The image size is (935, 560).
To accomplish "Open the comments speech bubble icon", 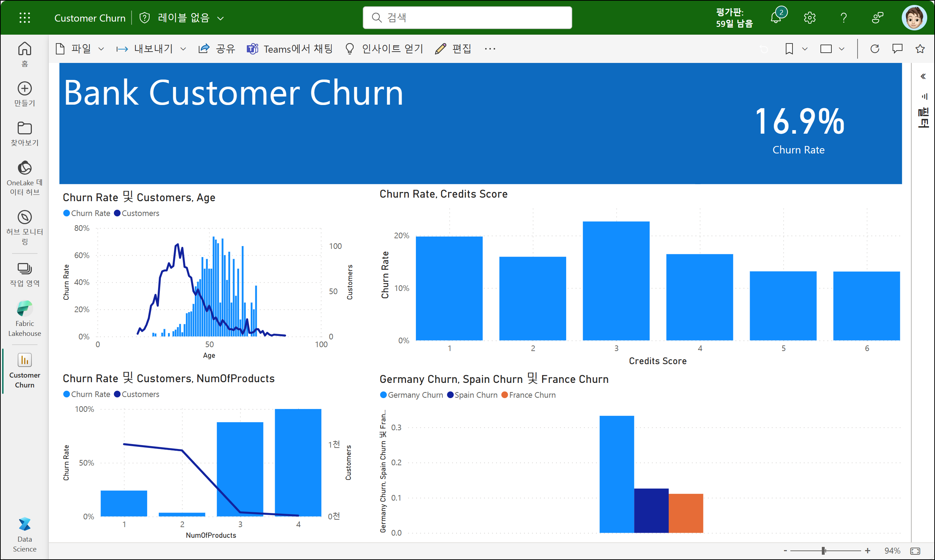I will click(x=897, y=49).
